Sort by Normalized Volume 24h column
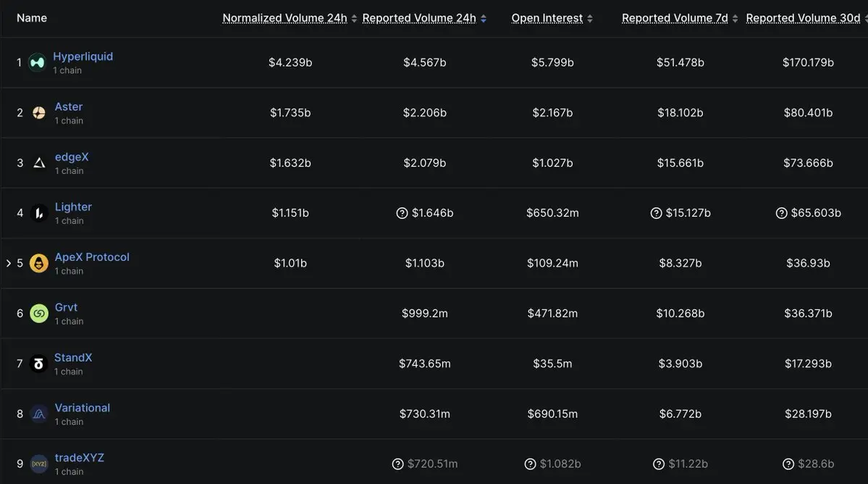The image size is (868, 484). [x=285, y=18]
